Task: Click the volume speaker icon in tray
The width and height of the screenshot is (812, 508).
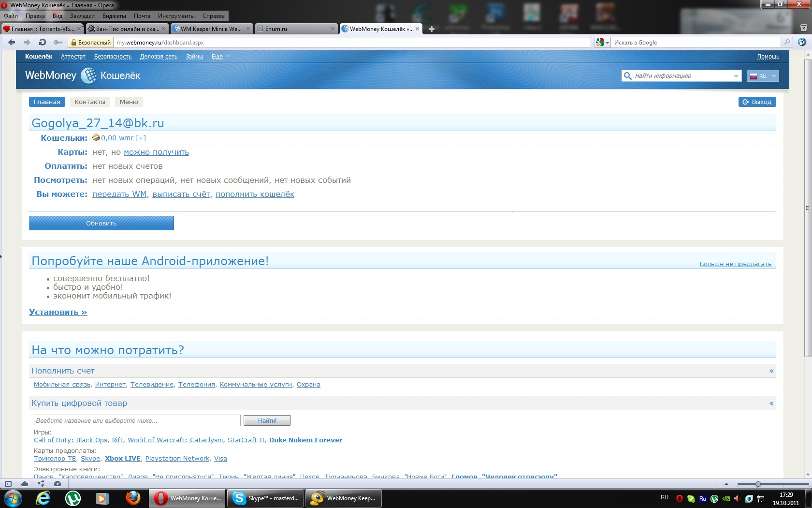Action: [737, 499]
